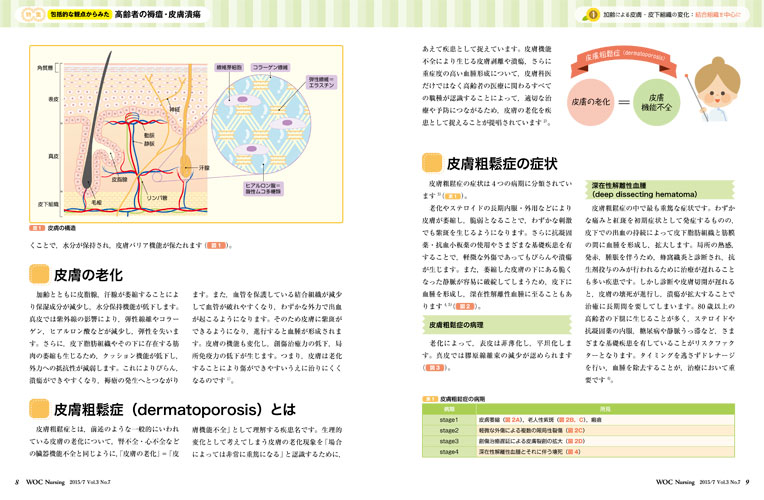Click the magnified circular connective tissue illustration

(x=261, y=124)
